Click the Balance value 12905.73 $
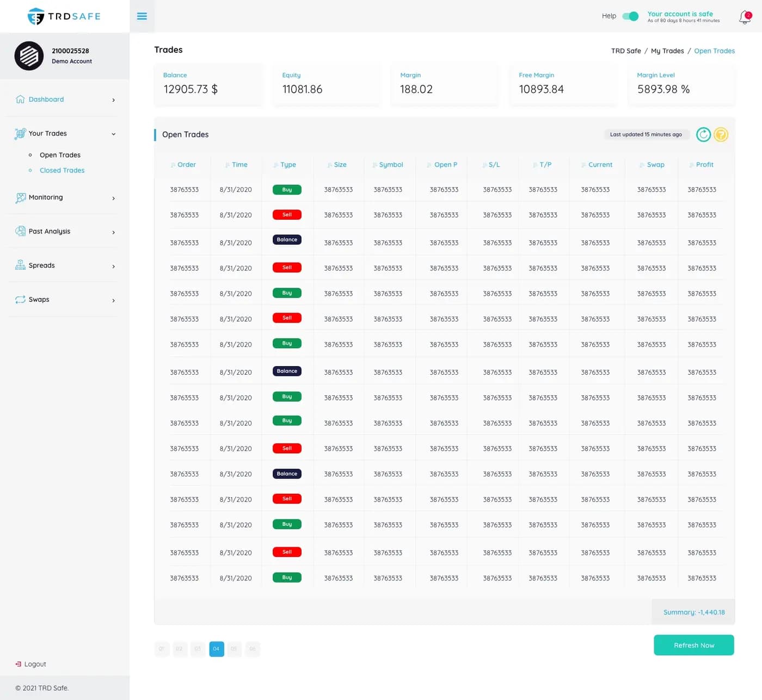This screenshot has width=762, height=700. point(190,89)
